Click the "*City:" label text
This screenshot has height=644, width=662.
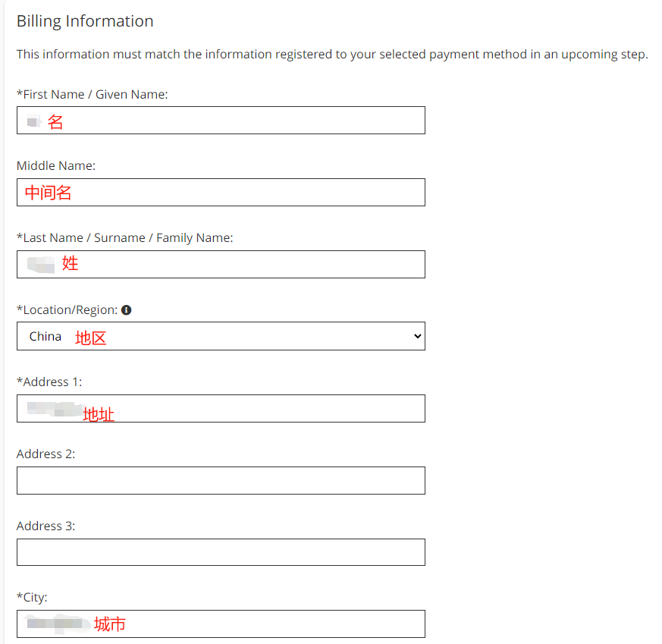(32, 598)
